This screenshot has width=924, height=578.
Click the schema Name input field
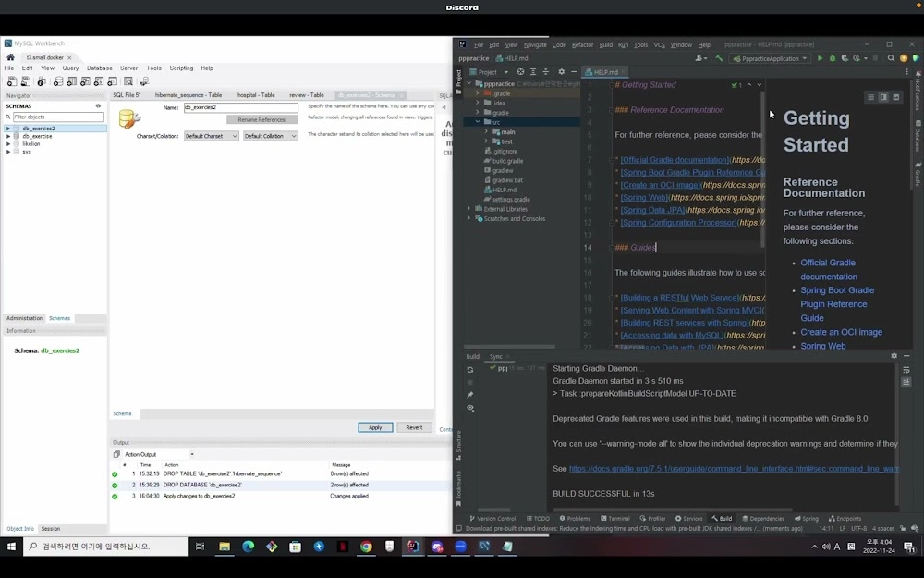[240, 107]
